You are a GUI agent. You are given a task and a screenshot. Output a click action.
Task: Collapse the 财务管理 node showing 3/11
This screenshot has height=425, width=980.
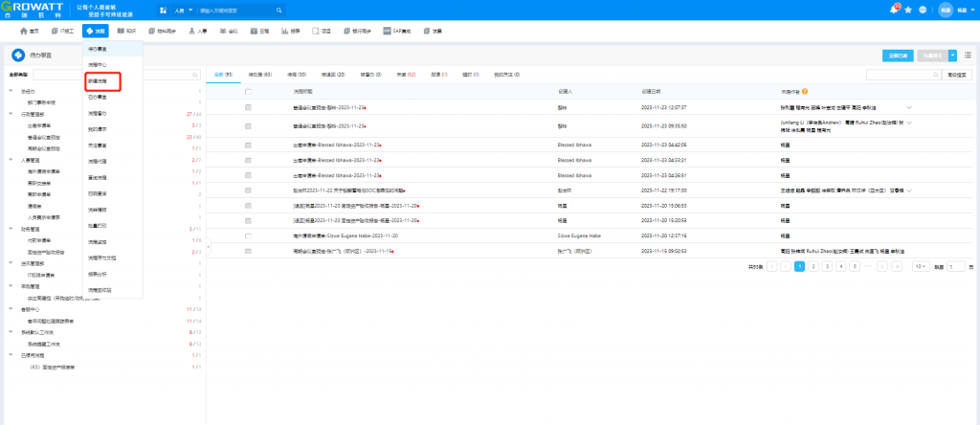(11, 229)
